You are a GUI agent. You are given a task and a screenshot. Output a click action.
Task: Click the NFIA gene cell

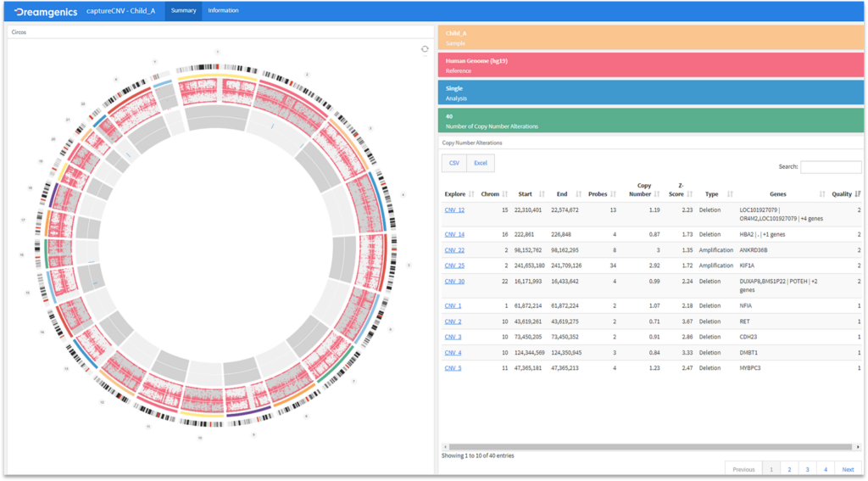[746, 306]
